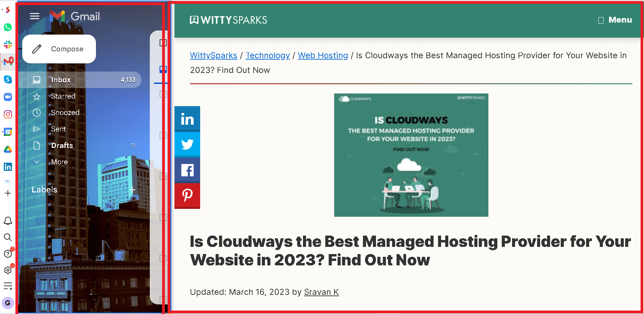Switch to Gmail app in the sidebar
644x314 pixels.
[x=8, y=62]
